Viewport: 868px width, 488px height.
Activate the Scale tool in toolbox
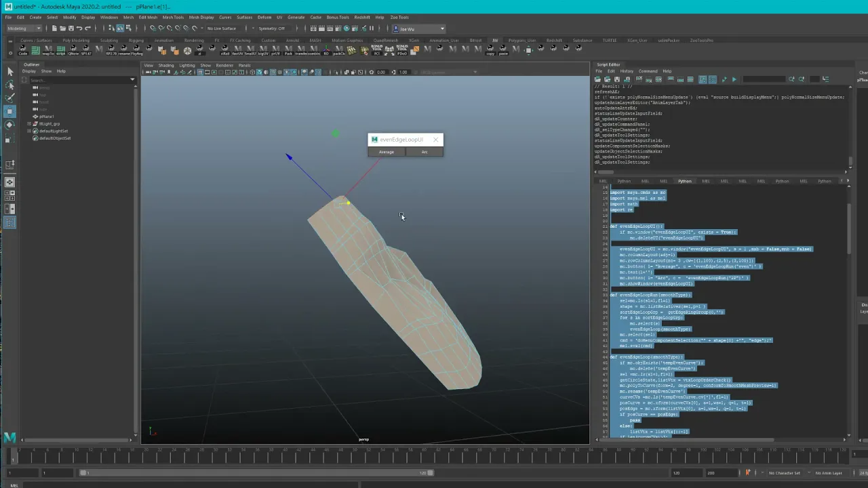pyautogui.click(x=9, y=138)
